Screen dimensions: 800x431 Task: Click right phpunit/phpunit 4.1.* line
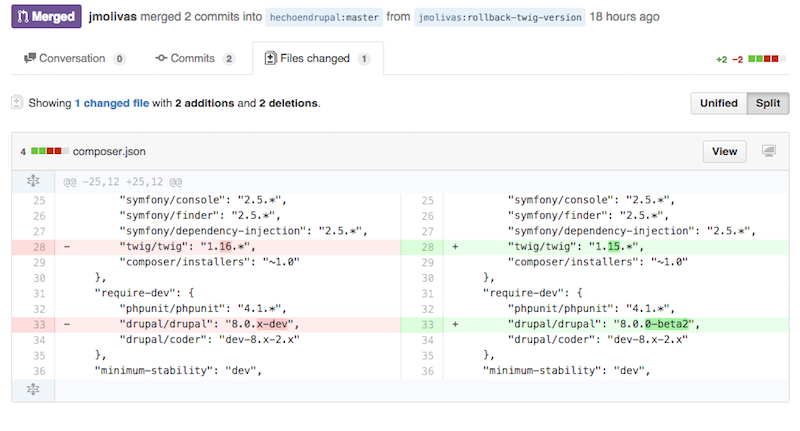(x=616, y=309)
